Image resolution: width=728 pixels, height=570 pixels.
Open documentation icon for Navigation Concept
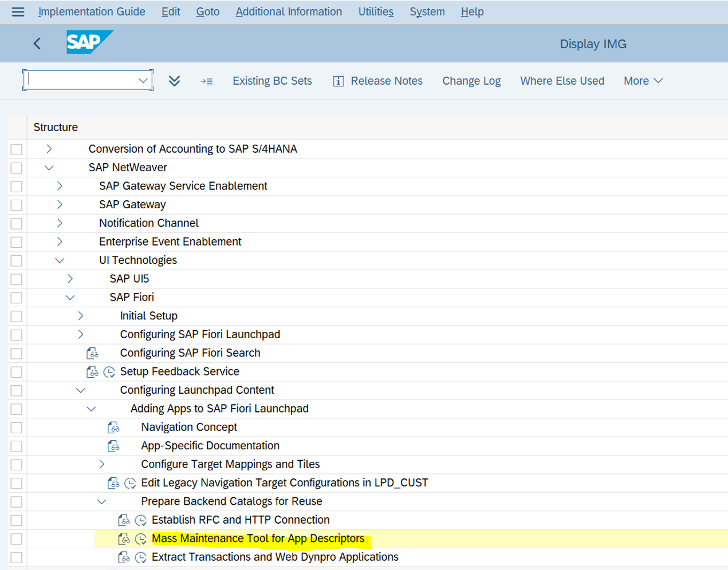click(113, 427)
